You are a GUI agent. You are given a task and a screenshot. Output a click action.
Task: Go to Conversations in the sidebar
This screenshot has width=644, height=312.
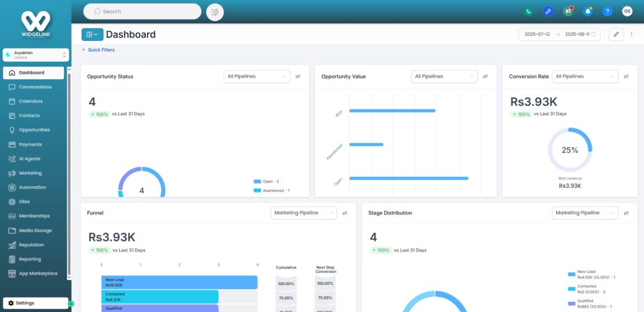point(35,87)
